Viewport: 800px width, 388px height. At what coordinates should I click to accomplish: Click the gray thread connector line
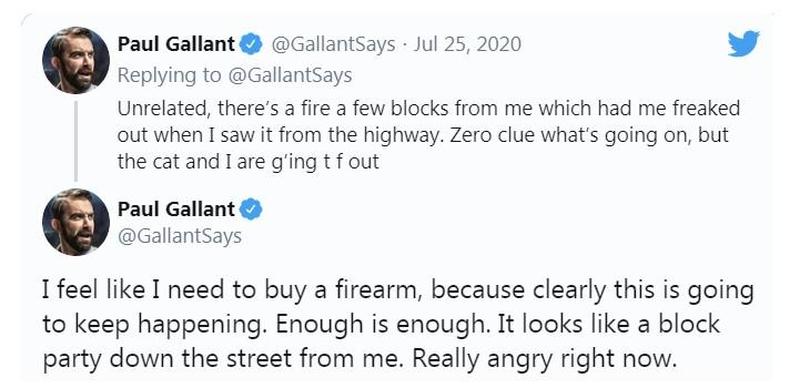76,141
